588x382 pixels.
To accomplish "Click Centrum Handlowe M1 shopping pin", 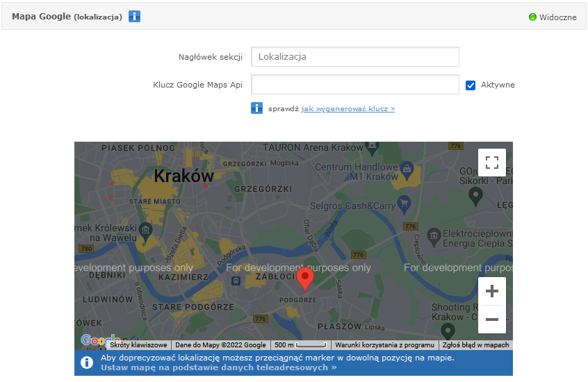I will 407,169.
